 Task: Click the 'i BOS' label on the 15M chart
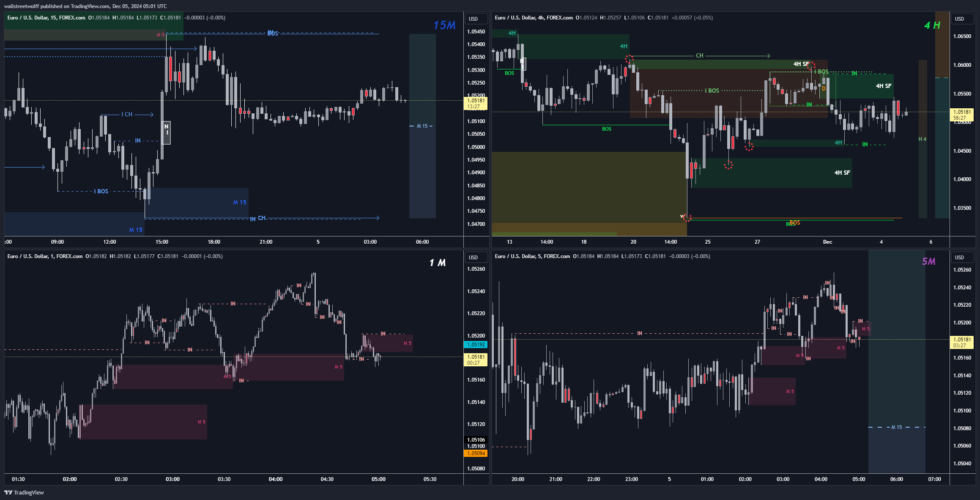click(x=101, y=191)
